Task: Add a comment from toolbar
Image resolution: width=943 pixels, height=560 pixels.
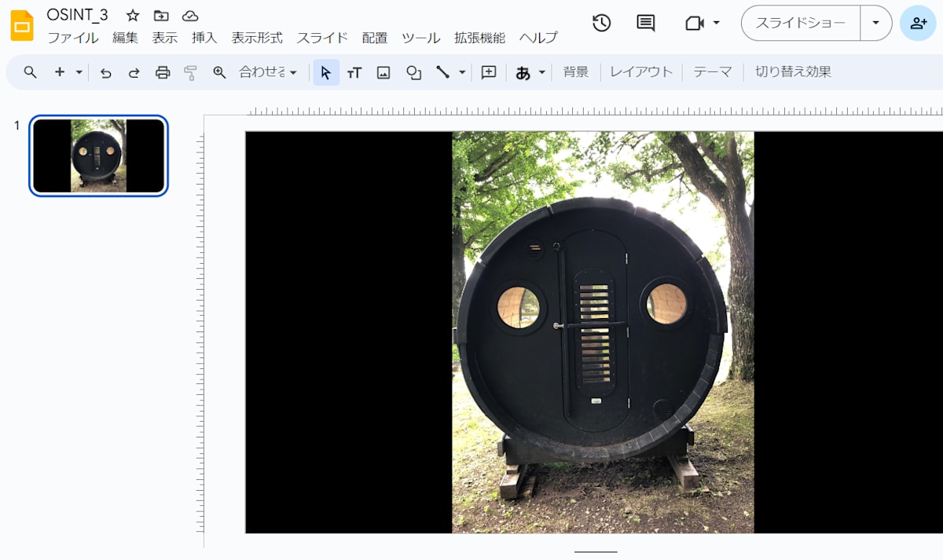Action: click(489, 72)
